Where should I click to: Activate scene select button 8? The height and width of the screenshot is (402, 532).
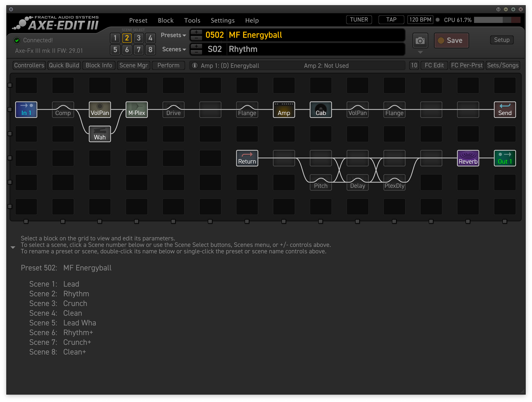point(150,50)
